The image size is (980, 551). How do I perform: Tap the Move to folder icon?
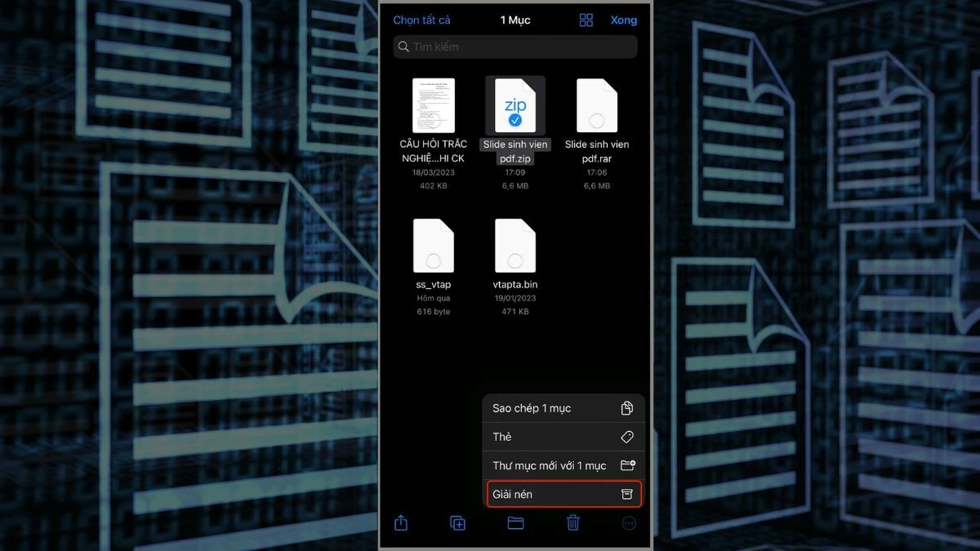pos(514,522)
